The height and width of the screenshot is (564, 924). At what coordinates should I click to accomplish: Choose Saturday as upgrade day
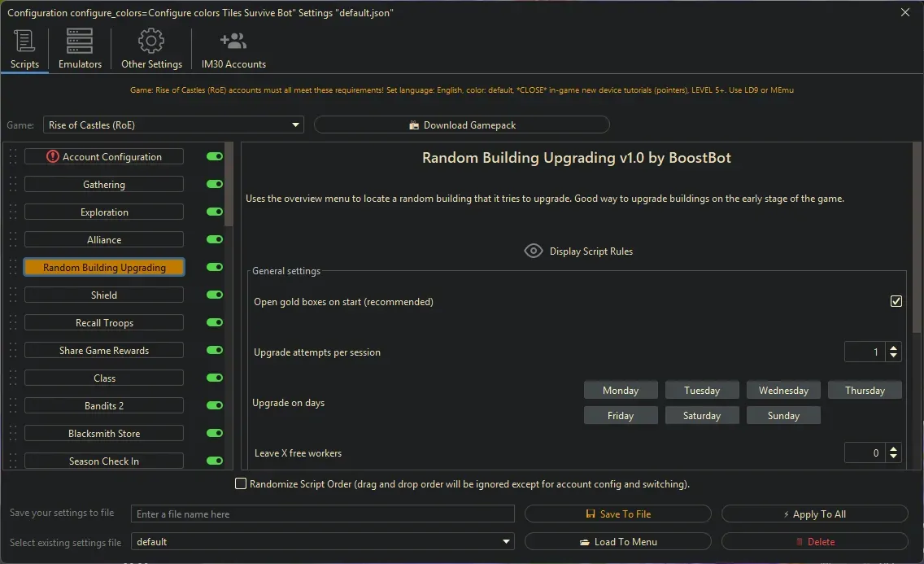coord(702,416)
